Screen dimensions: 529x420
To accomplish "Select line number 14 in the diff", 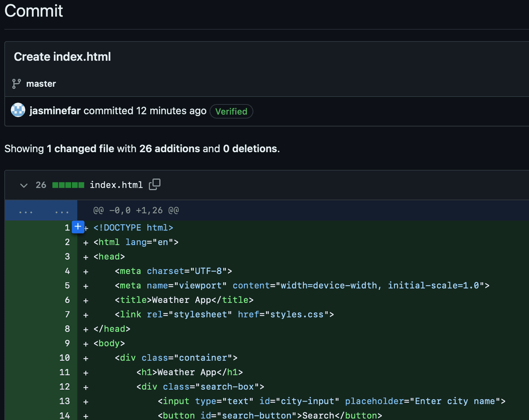I will pyautogui.click(x=64, y=415).
